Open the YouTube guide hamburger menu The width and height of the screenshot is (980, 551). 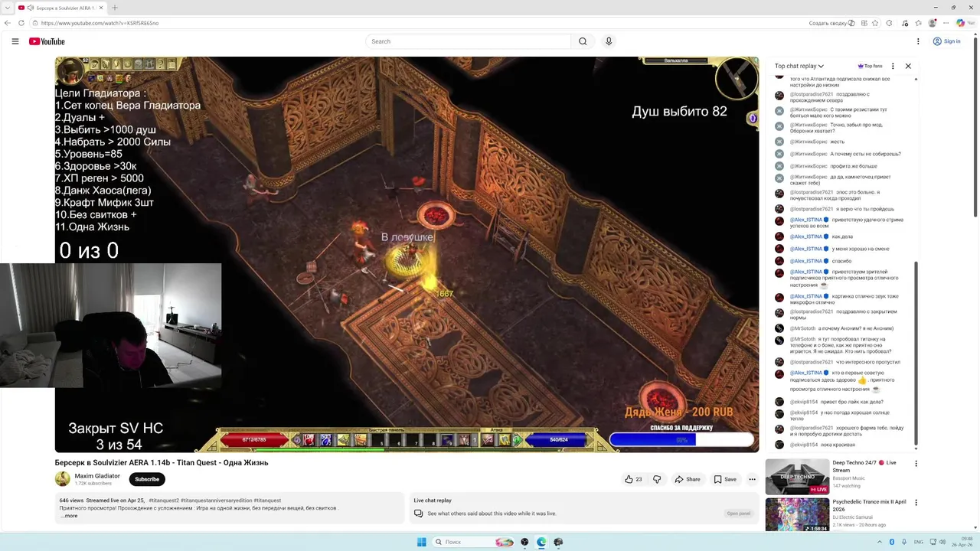[15, 41]
